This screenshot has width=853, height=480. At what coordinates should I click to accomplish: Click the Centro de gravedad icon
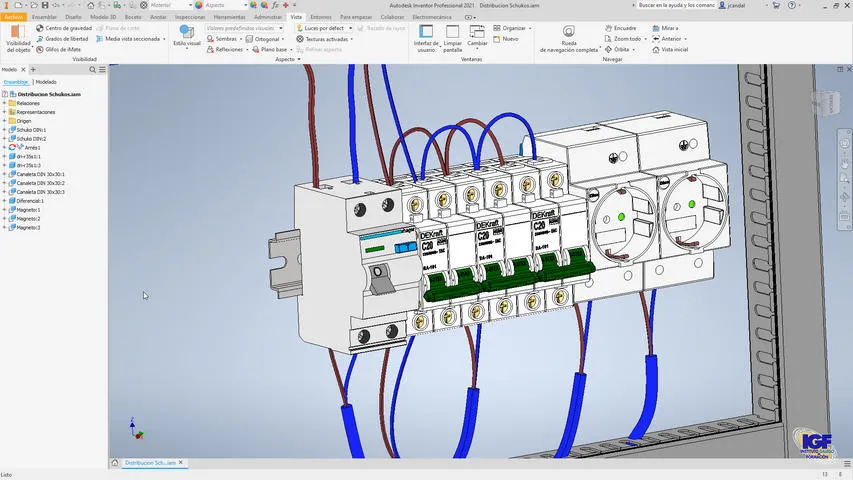tap(40, 28)
